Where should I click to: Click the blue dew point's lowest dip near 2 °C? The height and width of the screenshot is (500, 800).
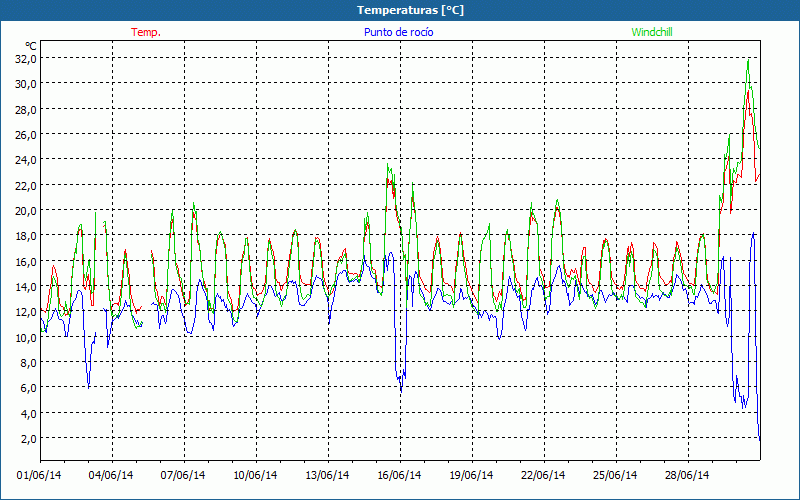(759, 439)
